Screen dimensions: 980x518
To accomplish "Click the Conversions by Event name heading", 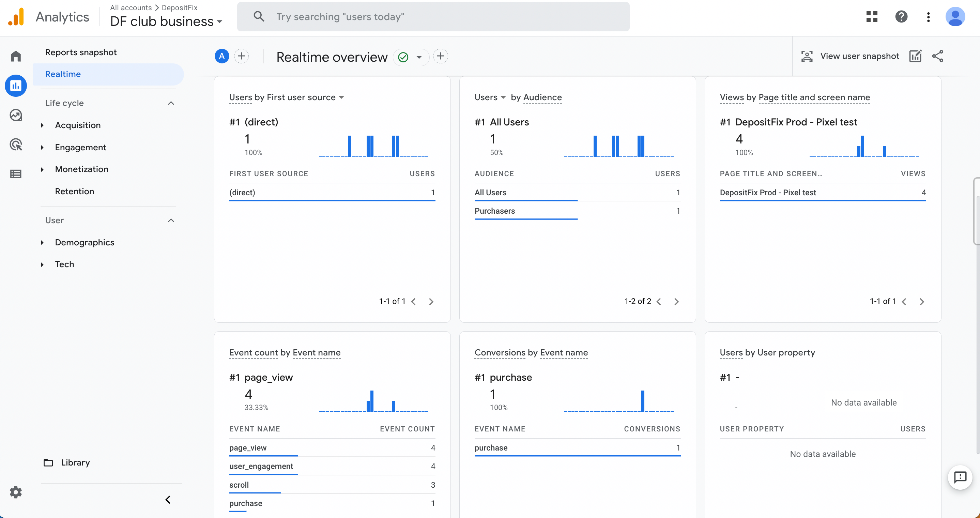I will click(x=531, y=352).
